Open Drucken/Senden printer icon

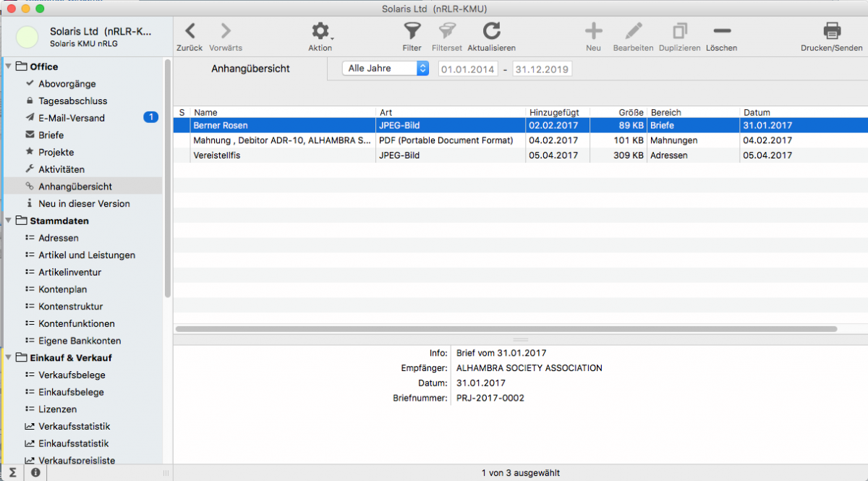(x=832, y=31)
